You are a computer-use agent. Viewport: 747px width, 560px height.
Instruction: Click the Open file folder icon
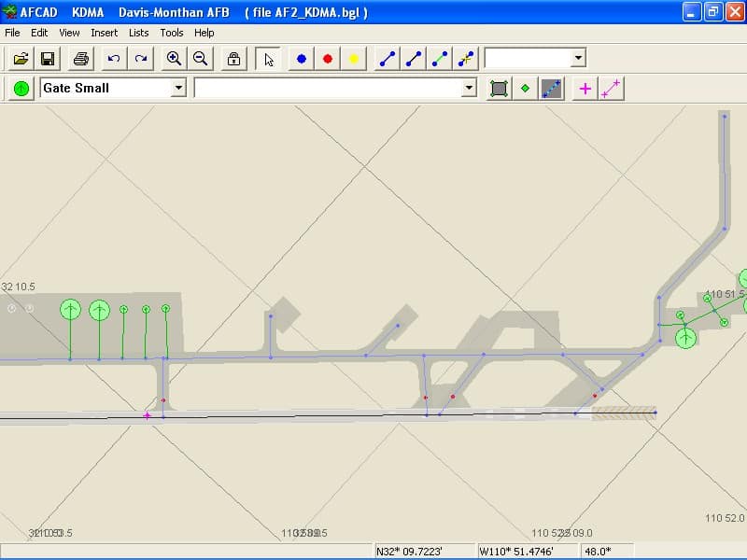[x=21, y=59]
